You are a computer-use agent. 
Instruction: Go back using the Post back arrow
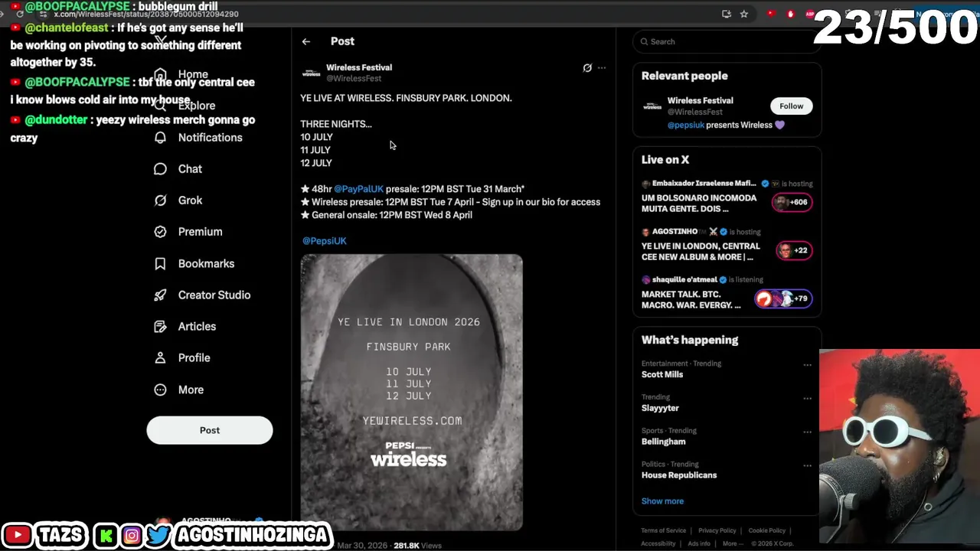[x=306, y=41]
